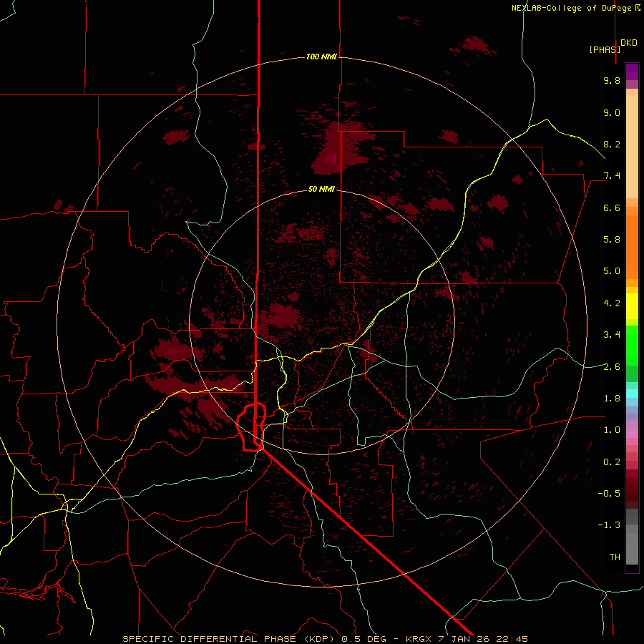Click the 100 NMI range ring label
Image resolution: width=644 pixels, height=644 pixels.
tap(321, 57)
